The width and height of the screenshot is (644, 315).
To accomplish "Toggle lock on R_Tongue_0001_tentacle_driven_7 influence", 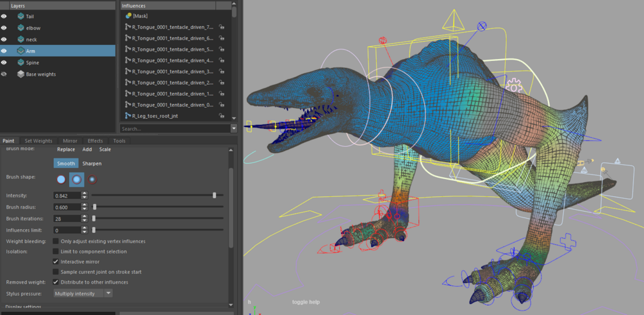I will [x=222, y=27].
